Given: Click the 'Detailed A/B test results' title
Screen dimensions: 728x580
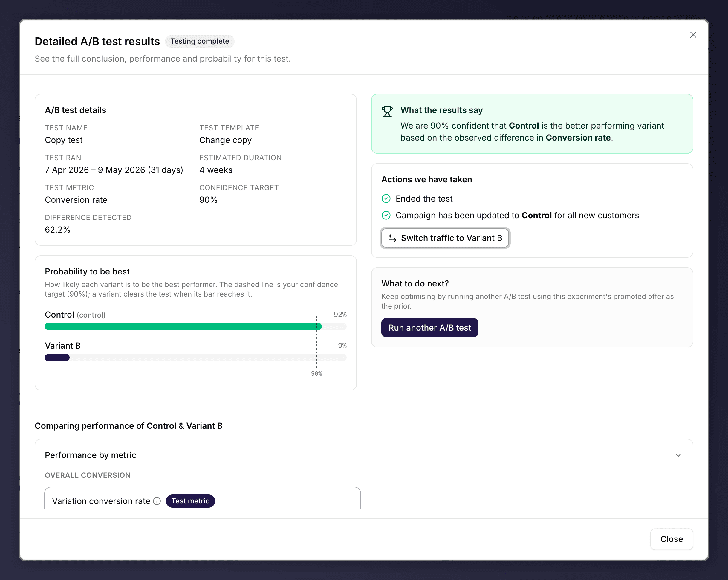Looking at the screenshot, I should coord(97,41).
